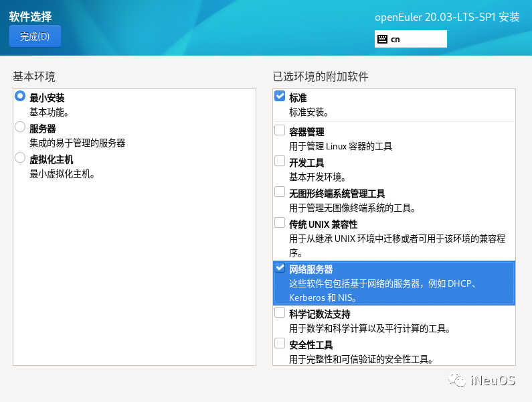Enable the 开发工具 checkbox
532x402 pixels.
click(280, 161)
